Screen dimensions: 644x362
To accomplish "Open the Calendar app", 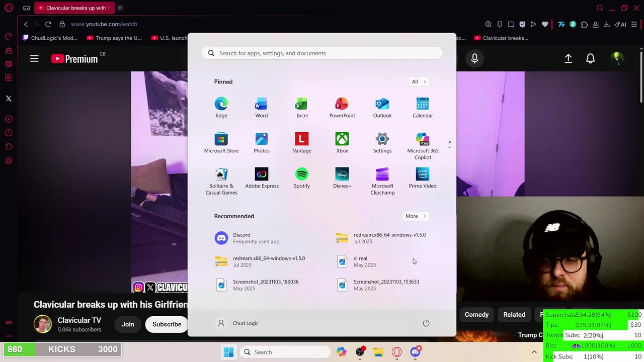I will (423, 108).
